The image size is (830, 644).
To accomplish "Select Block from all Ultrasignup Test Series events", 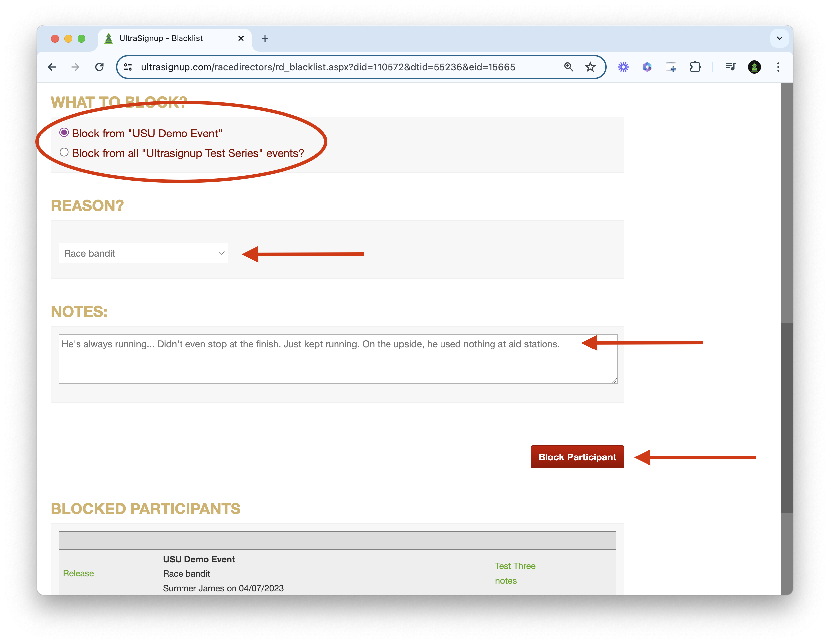I will [x=64, y=152].
